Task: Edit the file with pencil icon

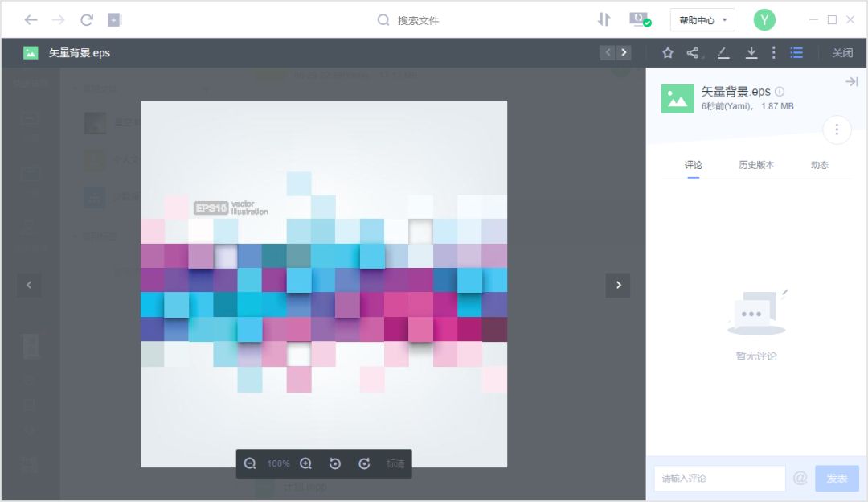Action: pyautogui.click(x=723, y=52)
